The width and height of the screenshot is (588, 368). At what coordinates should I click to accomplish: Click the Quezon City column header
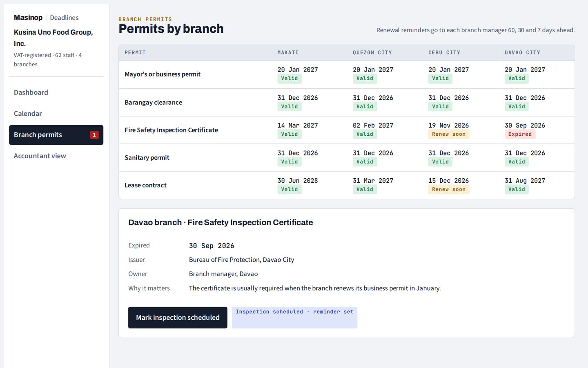click(x=372, y=53)
